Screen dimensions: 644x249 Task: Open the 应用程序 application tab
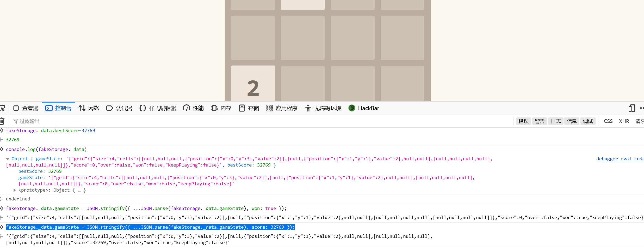tap(282, 108)
